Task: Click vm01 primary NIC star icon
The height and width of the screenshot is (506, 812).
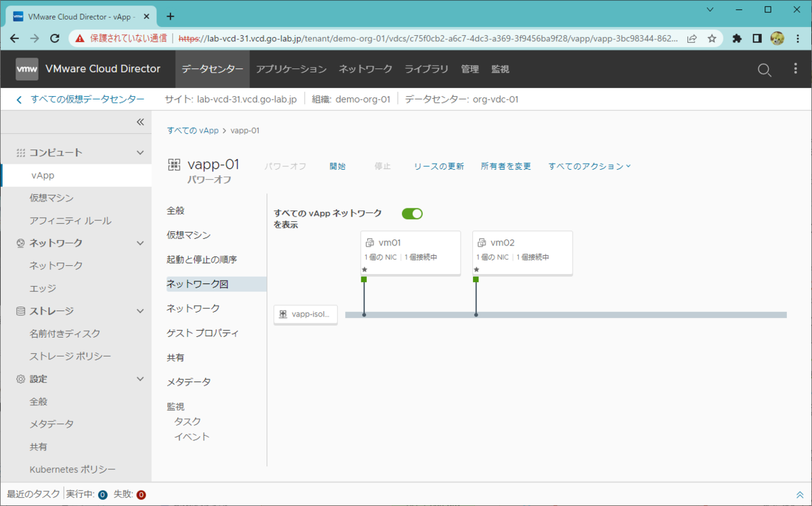Action: pos(364,269)
